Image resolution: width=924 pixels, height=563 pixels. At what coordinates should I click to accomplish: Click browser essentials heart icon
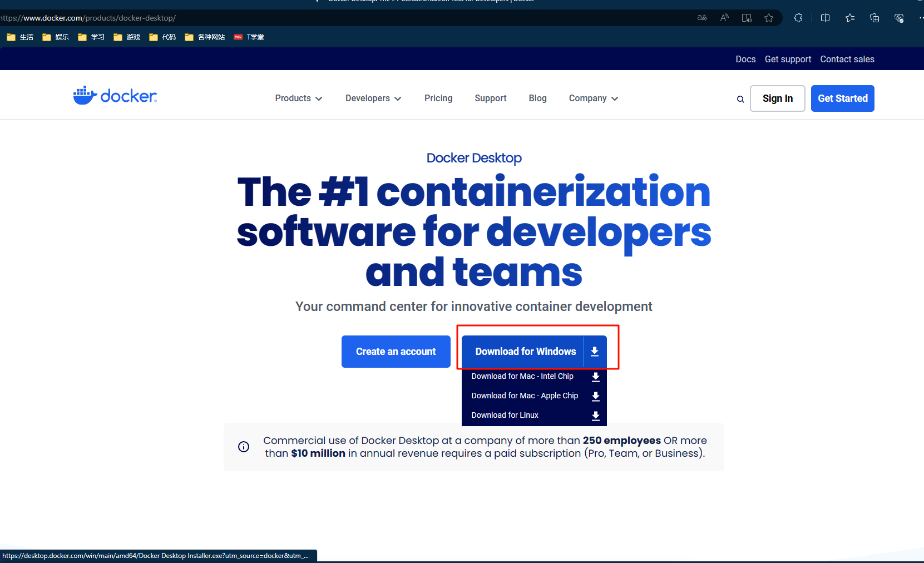(899, 18)
